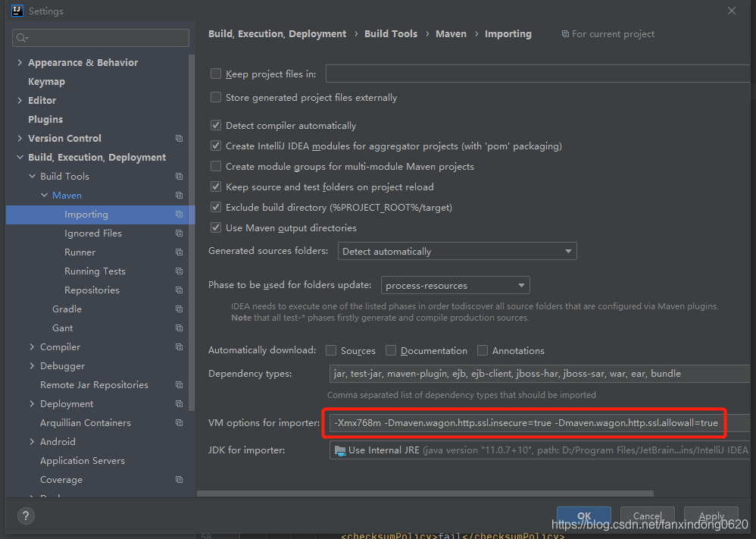
Task: Click the project-level icon beside Repositories
Action: (x=179, y=290)
